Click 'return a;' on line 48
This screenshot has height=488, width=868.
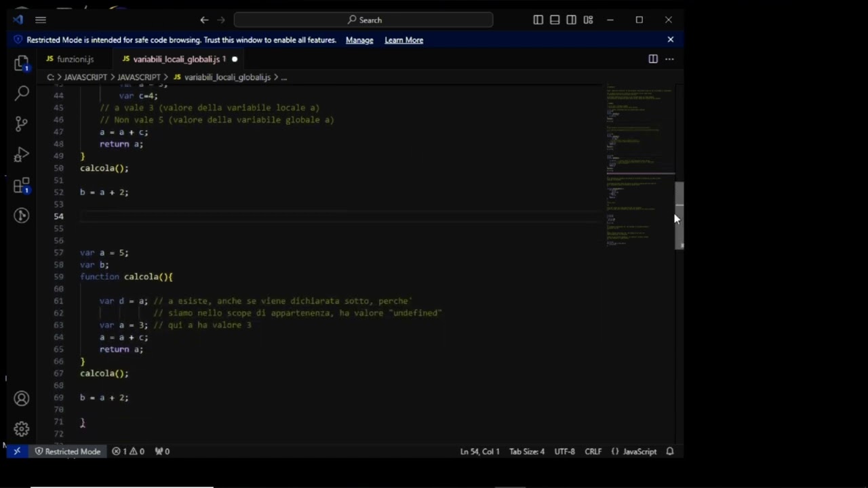pos(121,144)
